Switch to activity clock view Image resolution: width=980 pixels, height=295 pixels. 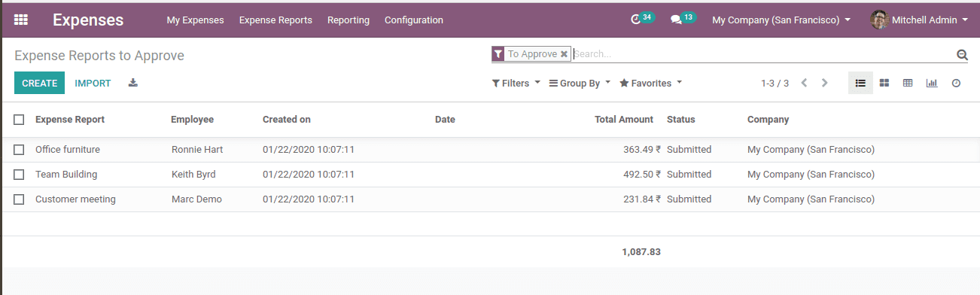tap(956, 83)
